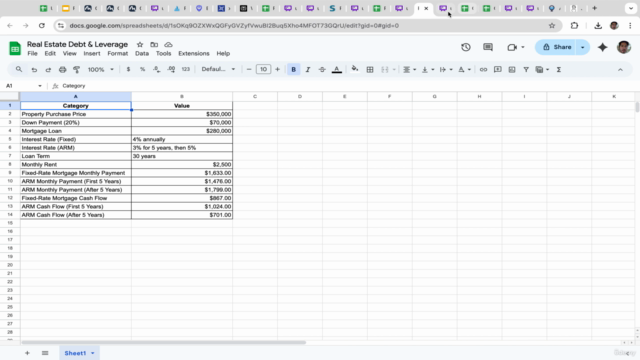Bookmark page with star in address bar

point(552,26)
